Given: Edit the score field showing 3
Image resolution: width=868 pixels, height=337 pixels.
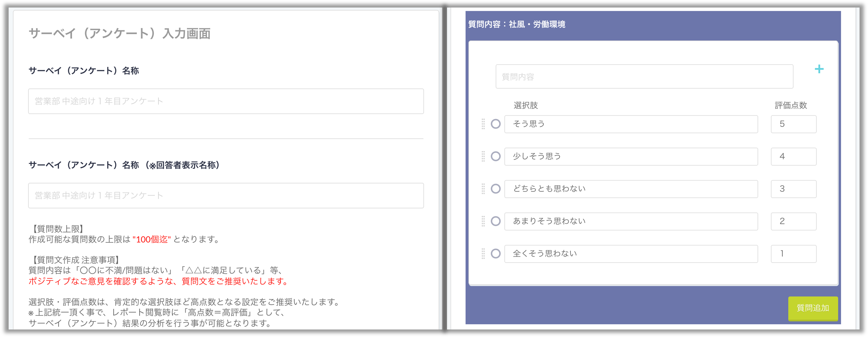Looking at the screenshot, I should pos(793,189).
